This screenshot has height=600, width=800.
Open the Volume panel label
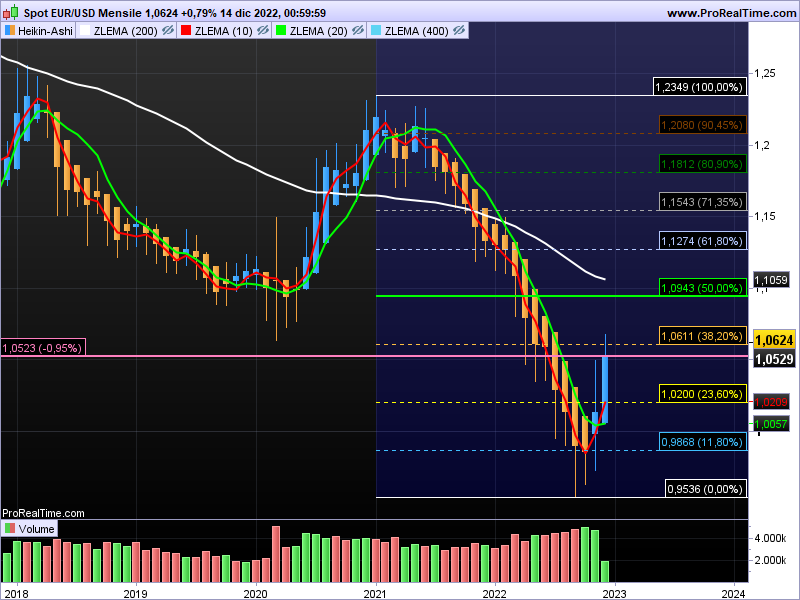[x=35, y=529]
